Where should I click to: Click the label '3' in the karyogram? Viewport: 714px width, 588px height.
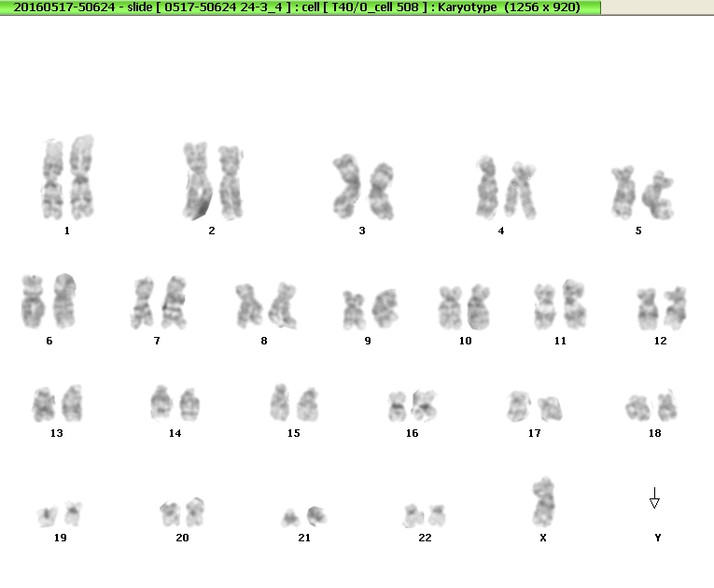(362, 231)
